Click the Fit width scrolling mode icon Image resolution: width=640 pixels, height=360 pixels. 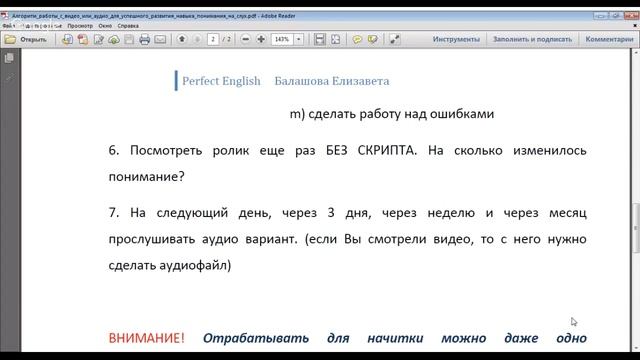(320, 39)
